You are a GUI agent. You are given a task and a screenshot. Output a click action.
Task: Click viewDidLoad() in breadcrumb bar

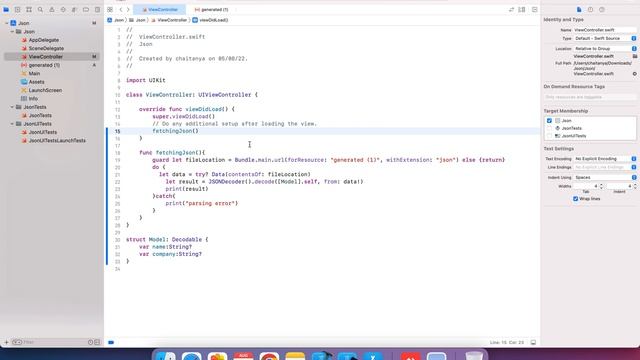tap(211, 20)
